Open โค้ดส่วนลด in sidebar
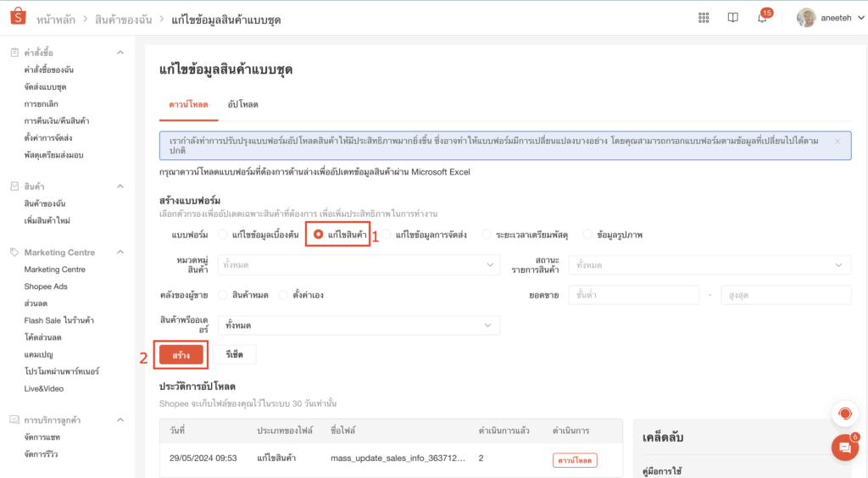868x478 pixels. 42,337
